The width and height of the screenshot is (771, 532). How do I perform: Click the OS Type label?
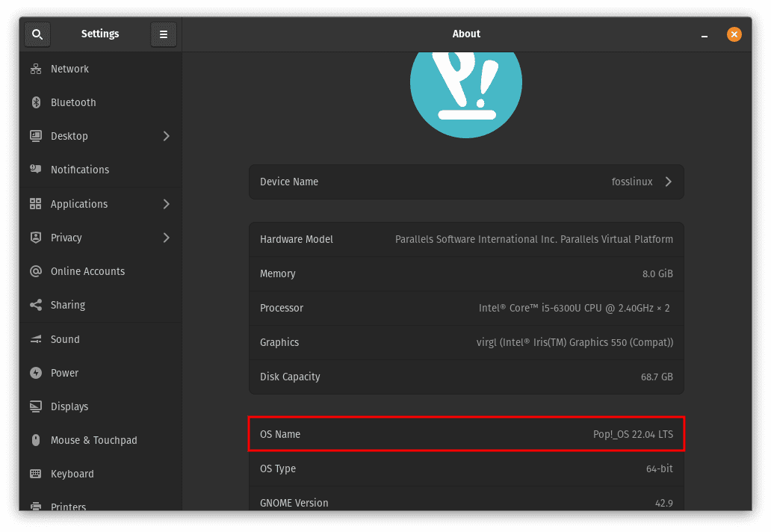click(278, 469)
